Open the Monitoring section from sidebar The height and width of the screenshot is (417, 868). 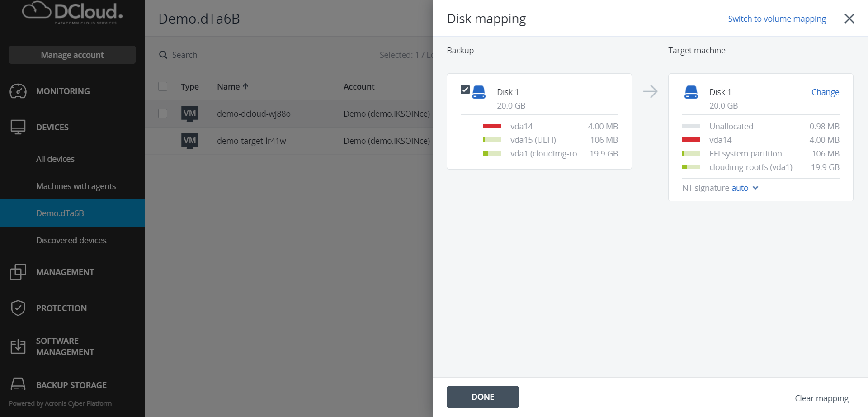(x=18, y=91)
